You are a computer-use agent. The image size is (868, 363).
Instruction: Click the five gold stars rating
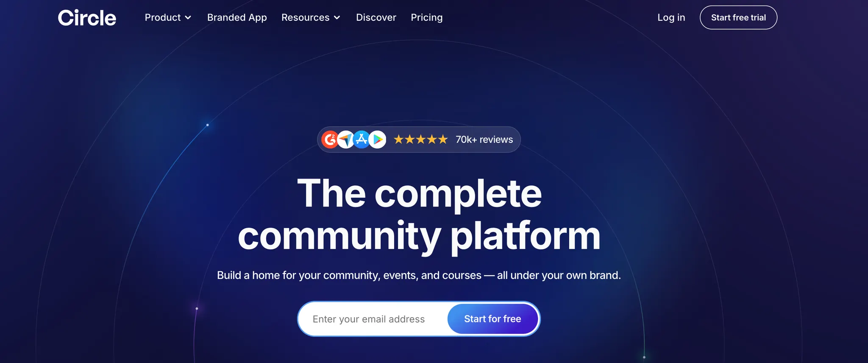pos(420,140)
